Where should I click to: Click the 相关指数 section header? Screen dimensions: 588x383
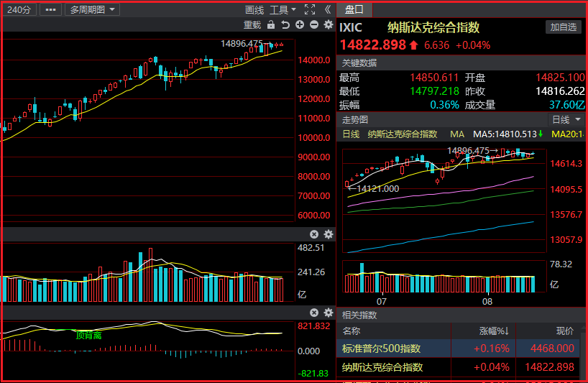(359, 315)
